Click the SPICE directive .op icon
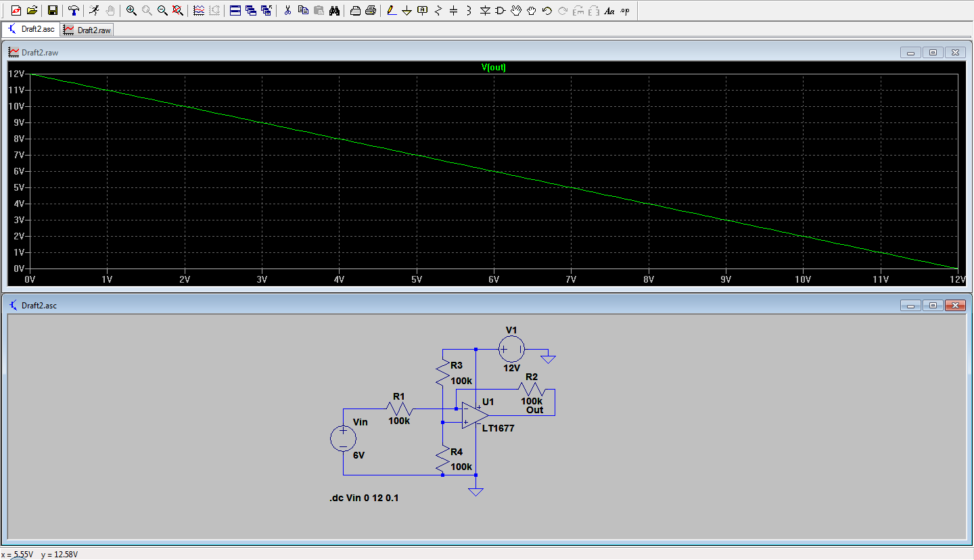Image resolution: width=974 pixels, height=560 pixels. tap(624, 11)
